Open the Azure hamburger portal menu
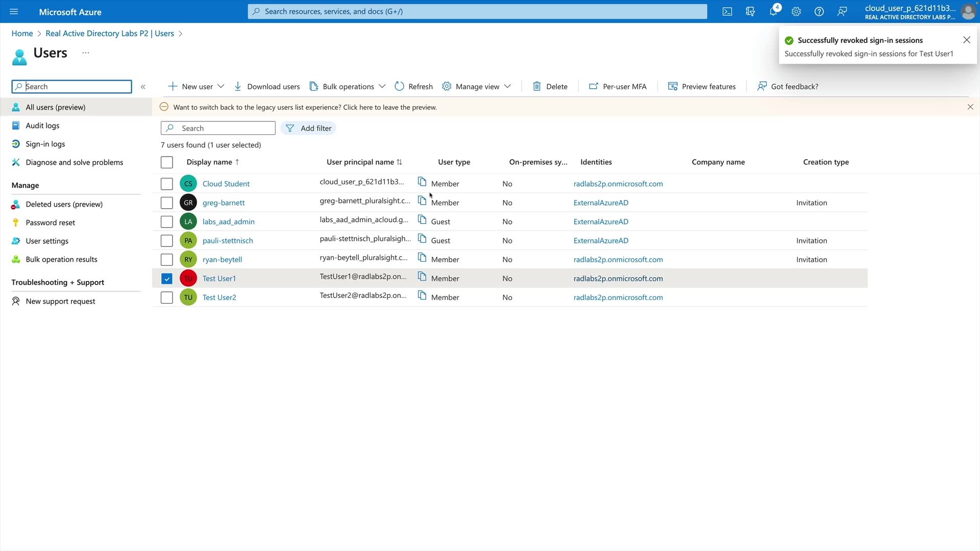The image size is (980, 551). pyautogui.click(x=14, y=12)
